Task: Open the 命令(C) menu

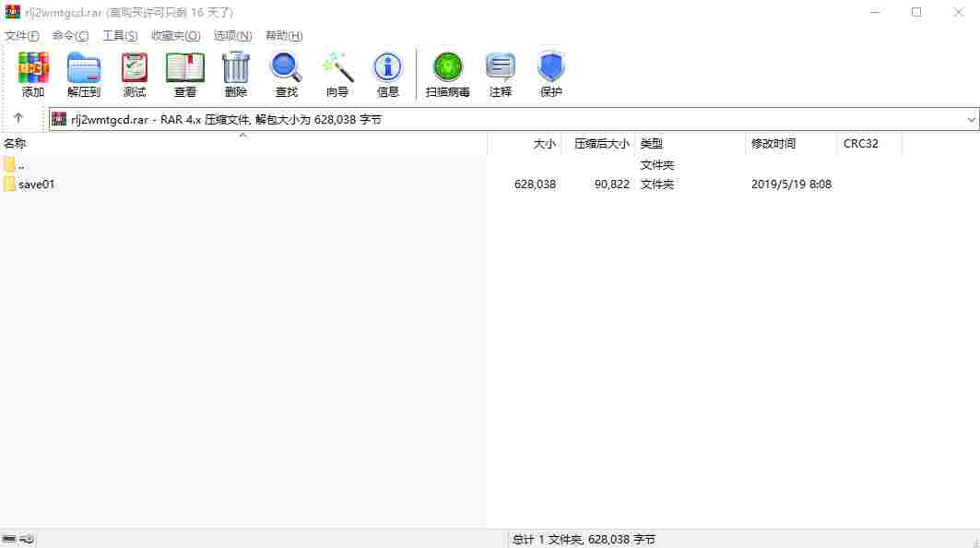Action: tap(71, 36)
